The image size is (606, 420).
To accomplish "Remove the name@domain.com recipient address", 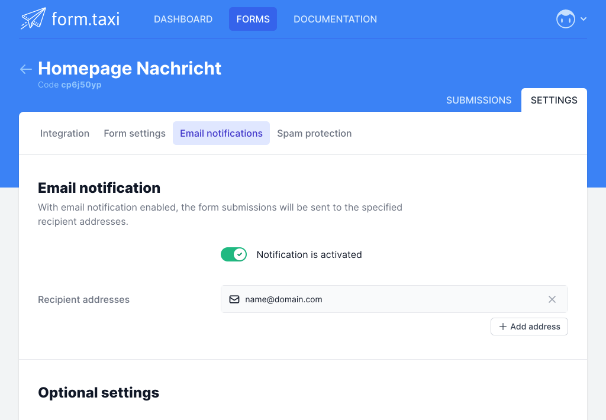I will click(552, 299).
